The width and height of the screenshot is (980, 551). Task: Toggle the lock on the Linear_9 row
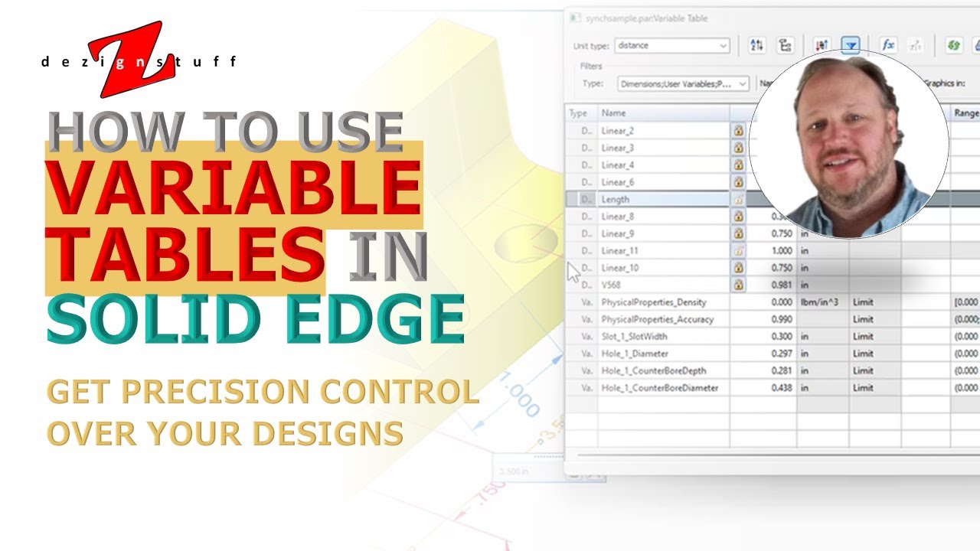(738, 233)
